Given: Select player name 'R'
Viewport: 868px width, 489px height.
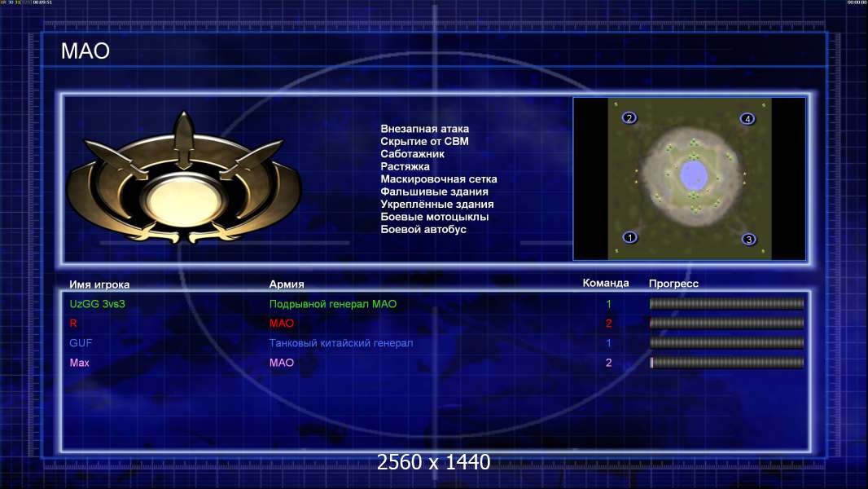Looking at the screenshot, I should click(x=73, y=323).
